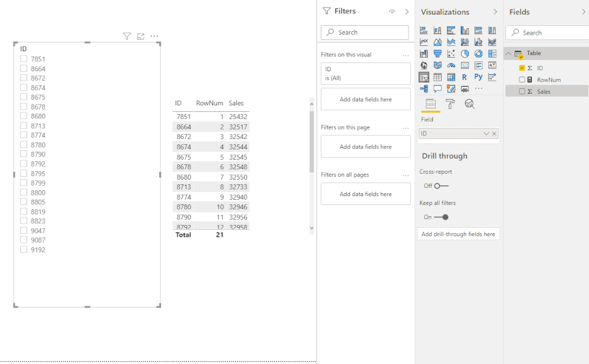Select the ribbon chart visual

coord(492,42)
